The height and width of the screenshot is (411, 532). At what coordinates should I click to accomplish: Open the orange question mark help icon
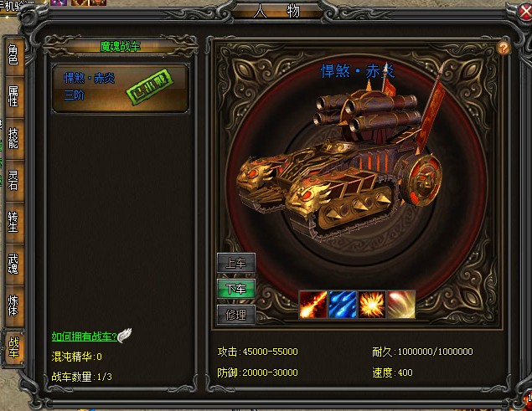pos(504,48)
